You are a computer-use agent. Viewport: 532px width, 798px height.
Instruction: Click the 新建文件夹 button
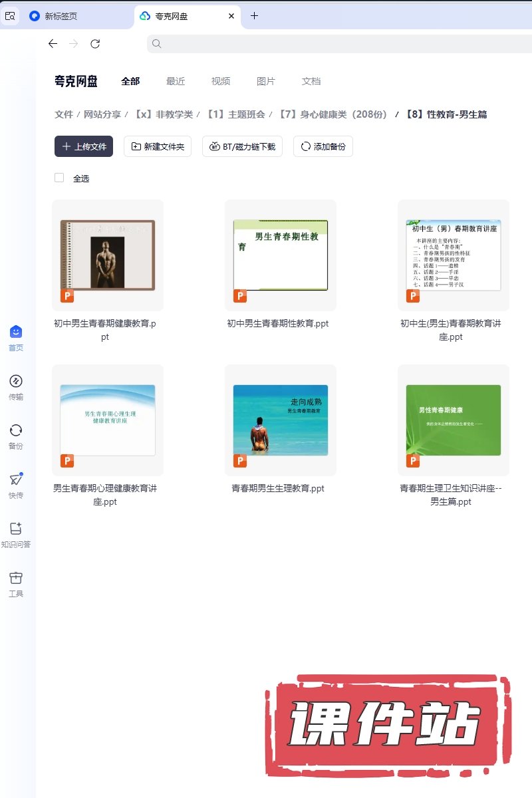(158, 146)
